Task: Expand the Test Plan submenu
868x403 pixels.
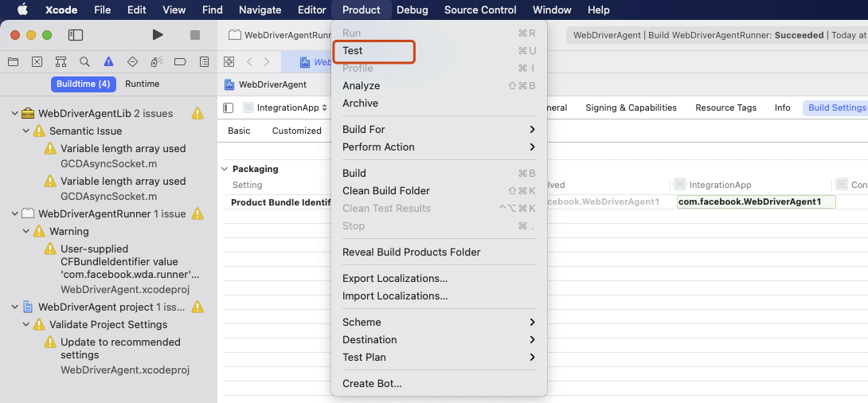Action: (439, 358)
